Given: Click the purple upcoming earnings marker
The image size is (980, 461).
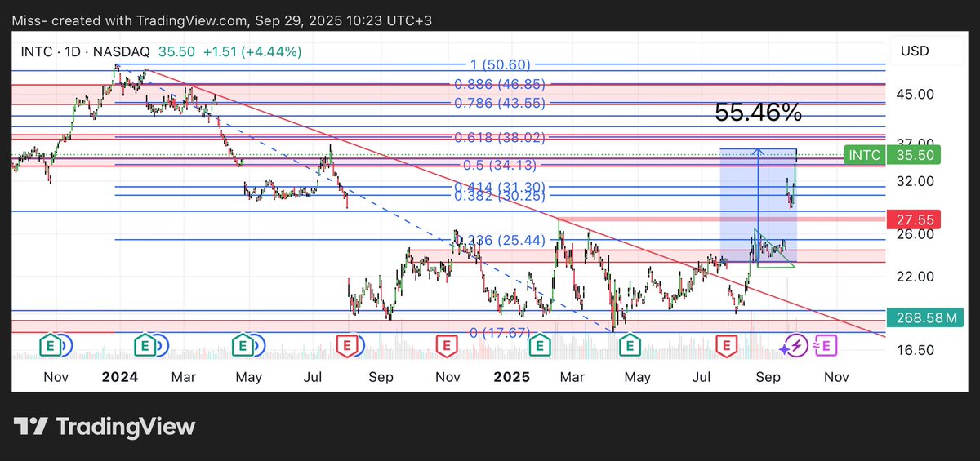Looking at the screenshot, I should click(826, 345).
